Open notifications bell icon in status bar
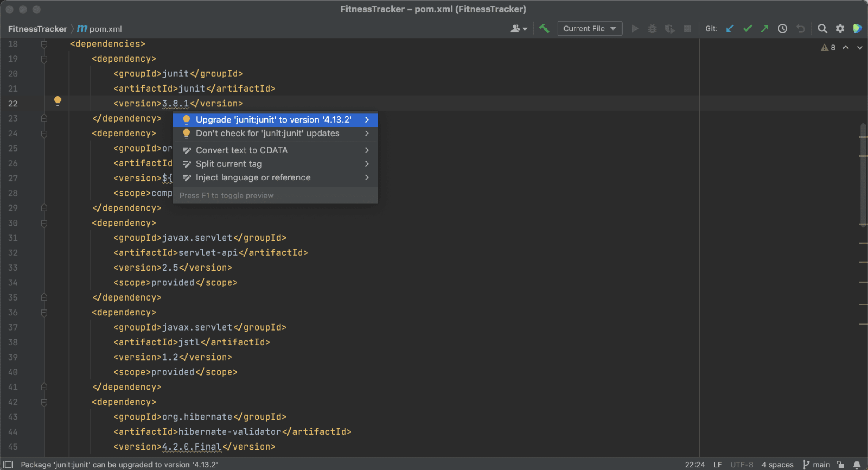The width and height of the screenshot is (868, 470). 857,465
